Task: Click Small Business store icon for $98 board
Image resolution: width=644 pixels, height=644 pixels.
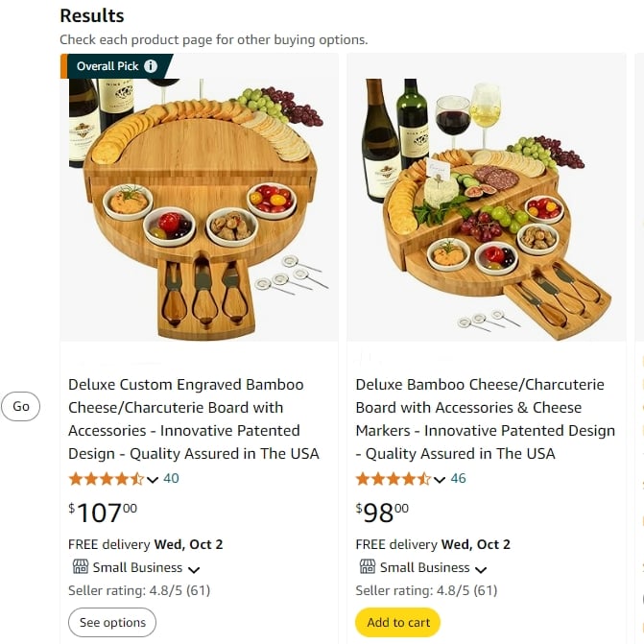Action: pos(368,567)
